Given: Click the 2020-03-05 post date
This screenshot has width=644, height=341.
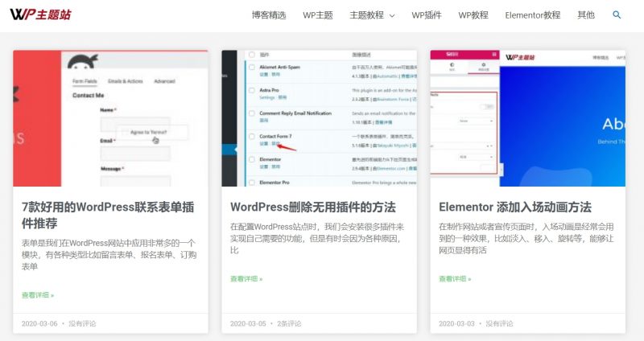Looking at the screenshot, I should tap(248, 323).
